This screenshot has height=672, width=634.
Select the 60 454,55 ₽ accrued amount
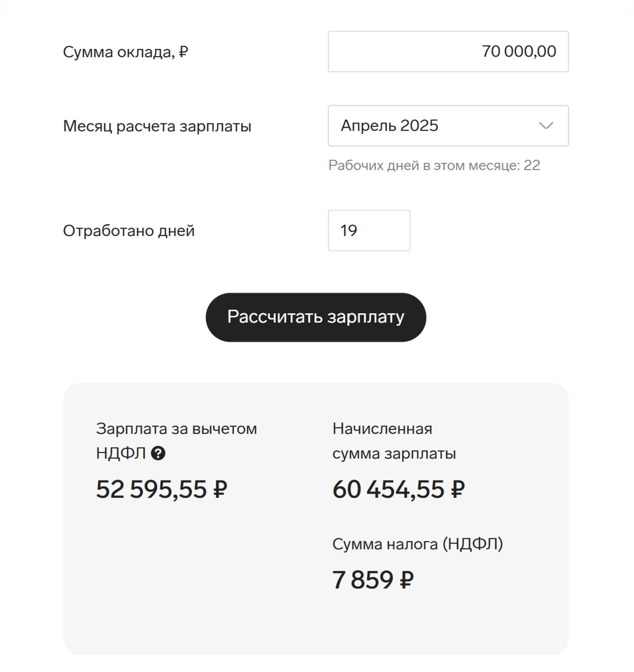pyautogui.click(x=398, y=489)
